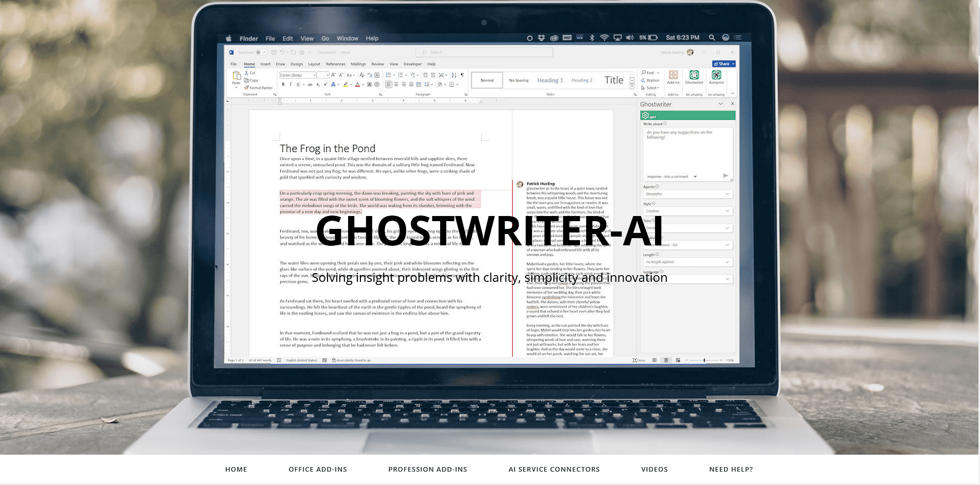The image size is (980, 485).
Task: Click the Format Painter brush
Action: (259, 88)
